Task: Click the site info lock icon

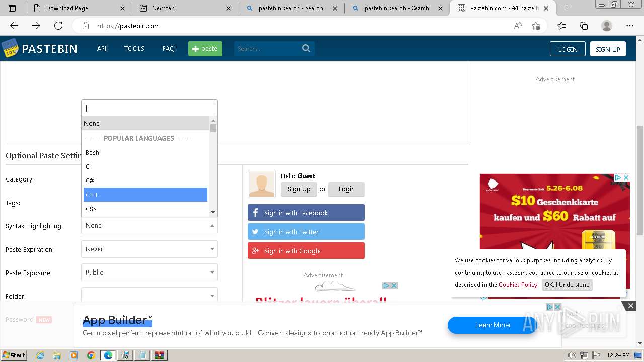Action: [x=86, y=26]
